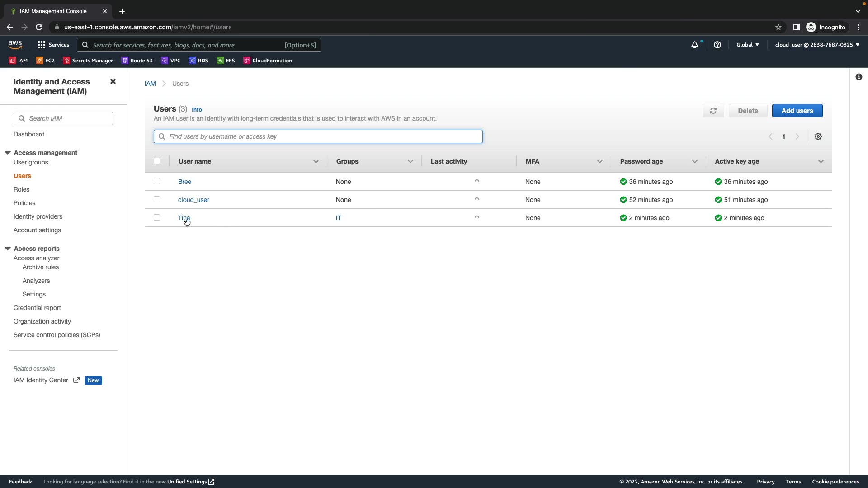Toggle the select-all users checkbox

[157, 161]
